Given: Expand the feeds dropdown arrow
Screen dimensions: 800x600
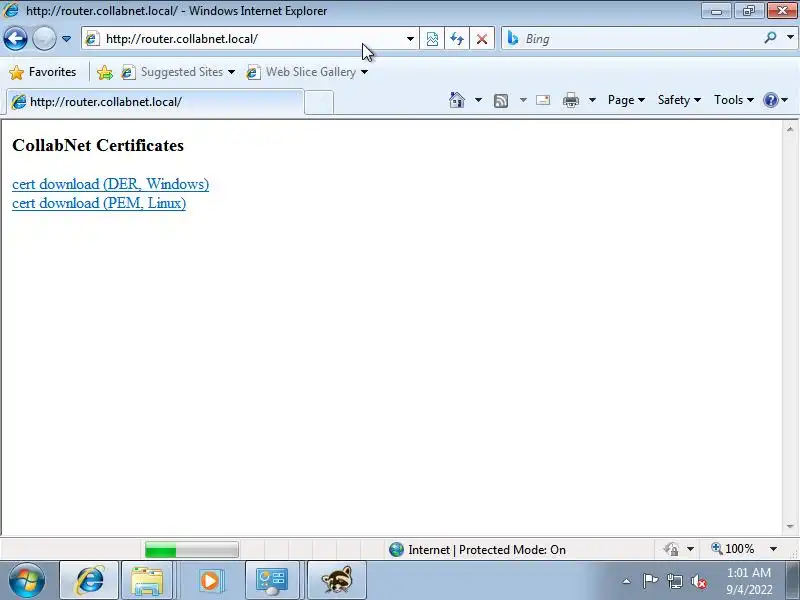Looking at the screenshot, I should click(x=523, y=100).
